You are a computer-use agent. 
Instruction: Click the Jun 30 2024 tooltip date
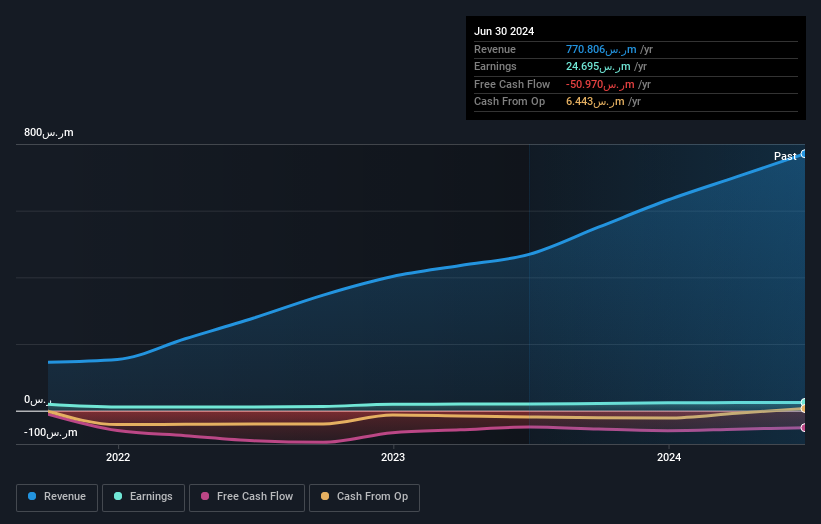click(x=504, y=31)
